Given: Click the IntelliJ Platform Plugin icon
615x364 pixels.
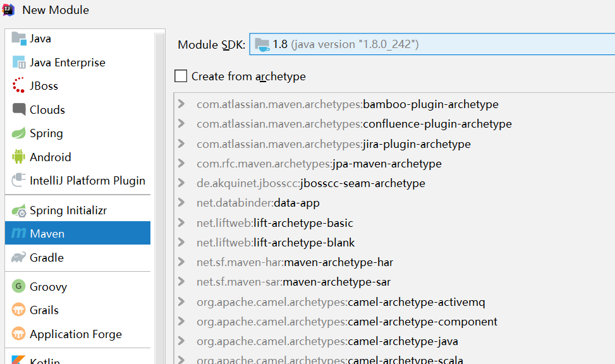Looking at the screenshot, I should (19, 181).
